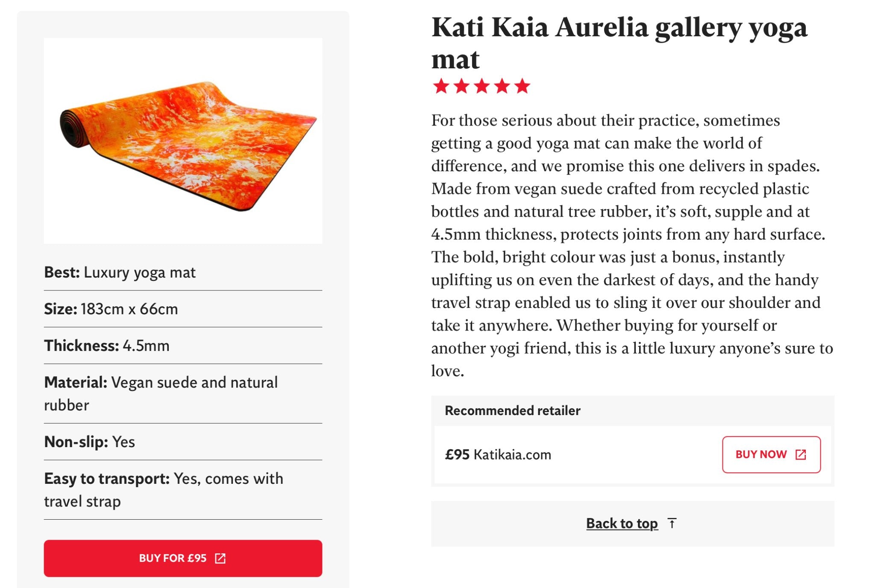Click the upward arrow icon beside Back to top
Image resolution: width=875 pixels, height=588 pixels.
(x=672, y=524)
